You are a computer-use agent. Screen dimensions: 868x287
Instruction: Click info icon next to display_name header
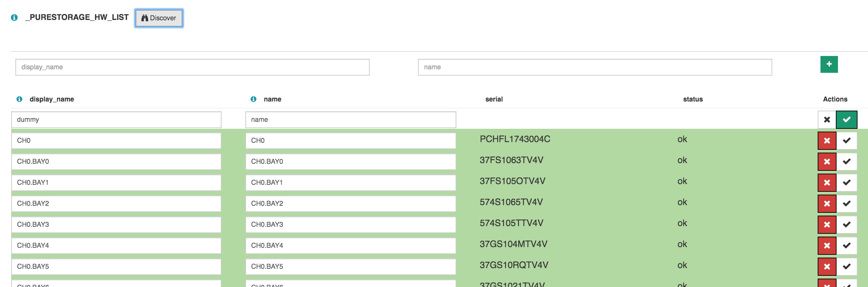pyautogui.click(x=20, y=99)
